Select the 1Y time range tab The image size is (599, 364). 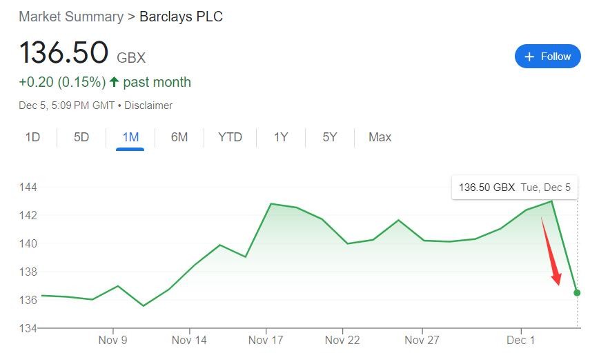coord(280,137)
